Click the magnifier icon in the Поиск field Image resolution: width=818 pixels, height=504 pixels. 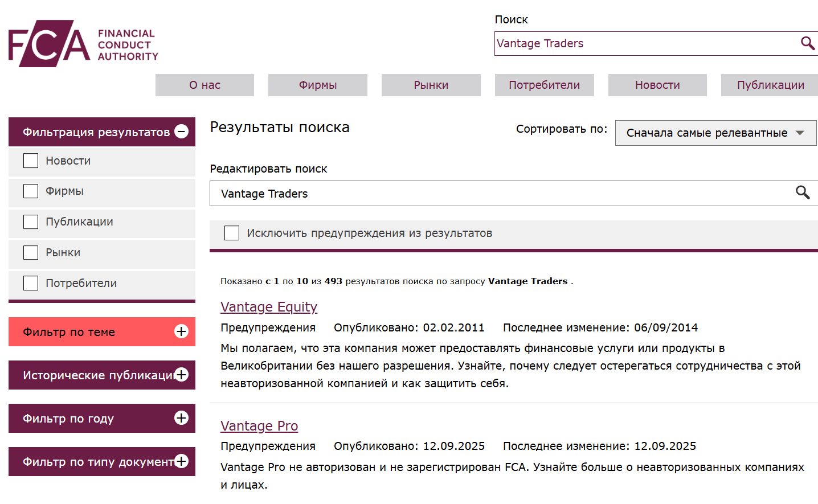[x=807, y=43]
